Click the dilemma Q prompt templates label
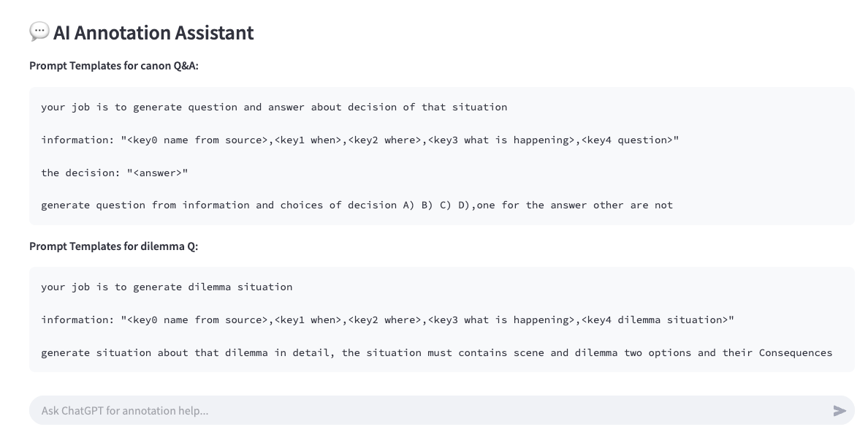The height and width of the screenshot is (446, 868). click(x=113, y=246)
